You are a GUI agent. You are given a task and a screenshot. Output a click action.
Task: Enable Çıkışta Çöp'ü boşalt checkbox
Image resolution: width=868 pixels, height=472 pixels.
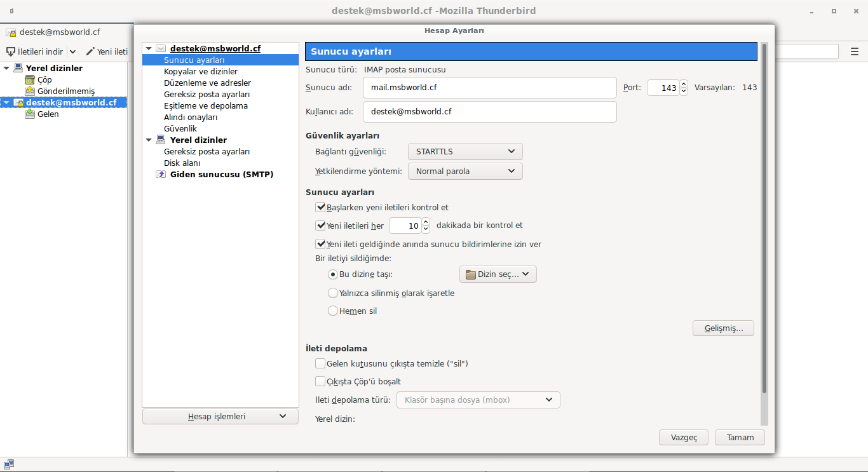[320, 381]
